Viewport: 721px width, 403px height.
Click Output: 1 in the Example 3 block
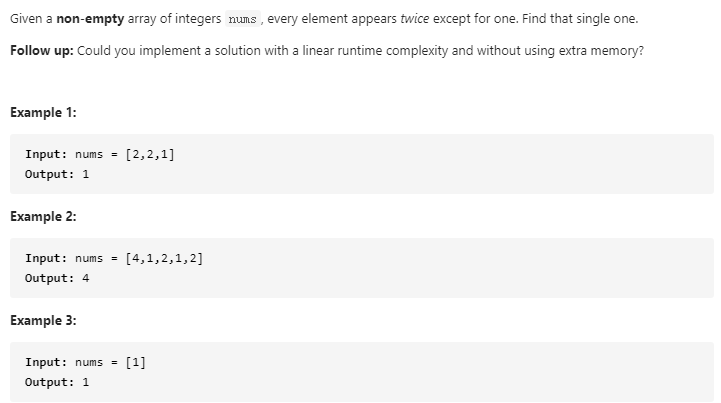(57, 382)
